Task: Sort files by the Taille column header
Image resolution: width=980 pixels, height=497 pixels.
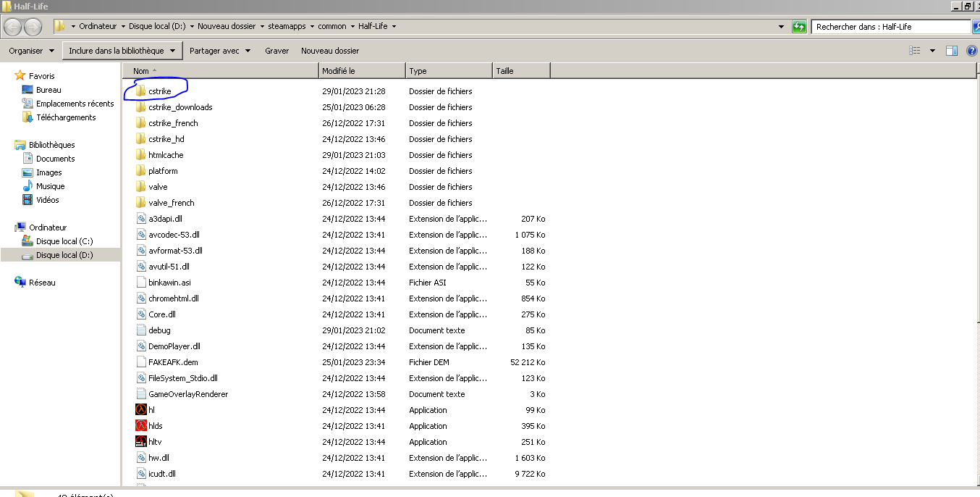Action: pyautogui.click(x=520, y=71)
